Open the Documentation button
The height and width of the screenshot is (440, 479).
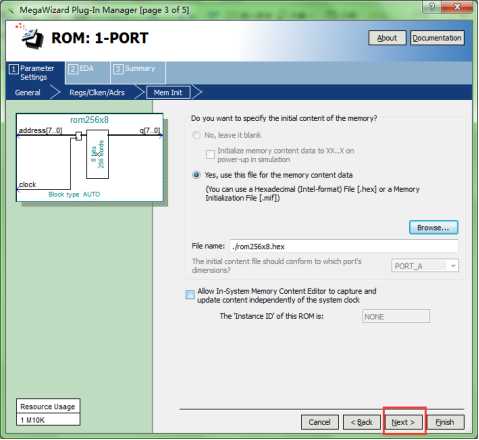pyautogui.click(x=437, y=38)
